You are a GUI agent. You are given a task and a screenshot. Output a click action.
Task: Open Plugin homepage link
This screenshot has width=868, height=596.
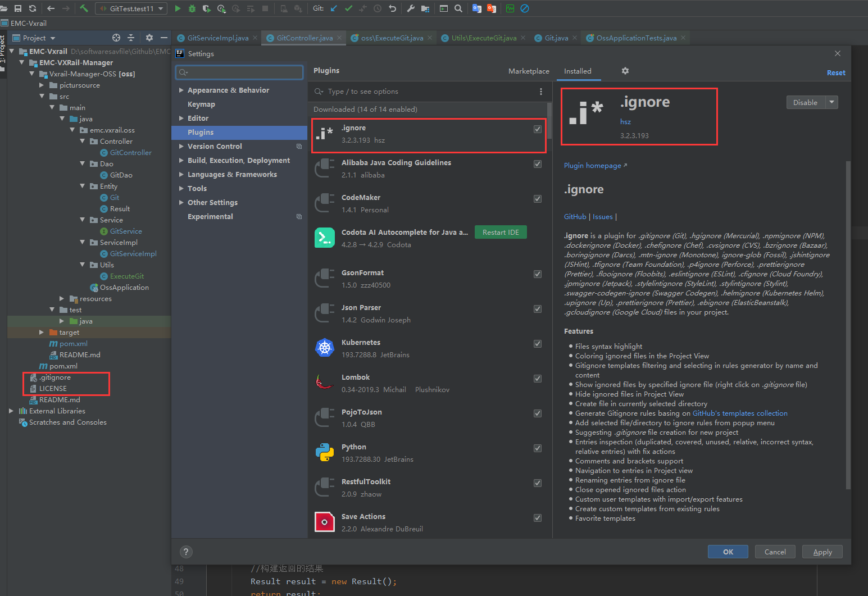(595, 165)
